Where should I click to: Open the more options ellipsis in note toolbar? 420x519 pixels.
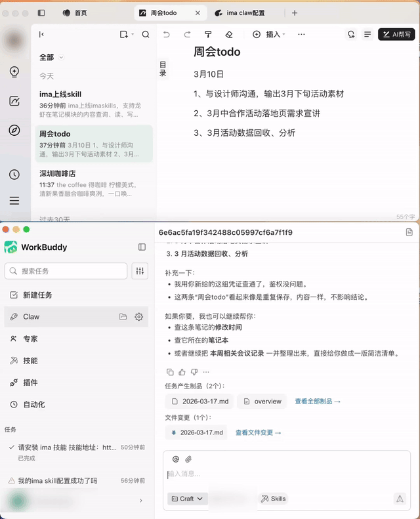pos(301,34)
